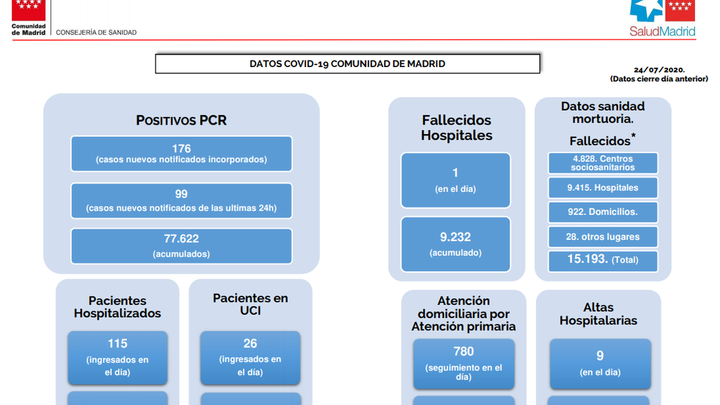Select the Datos COVID-19 Comunidad de Madrid title
Viewport: 720px width, 405px height.
point(347,64)
